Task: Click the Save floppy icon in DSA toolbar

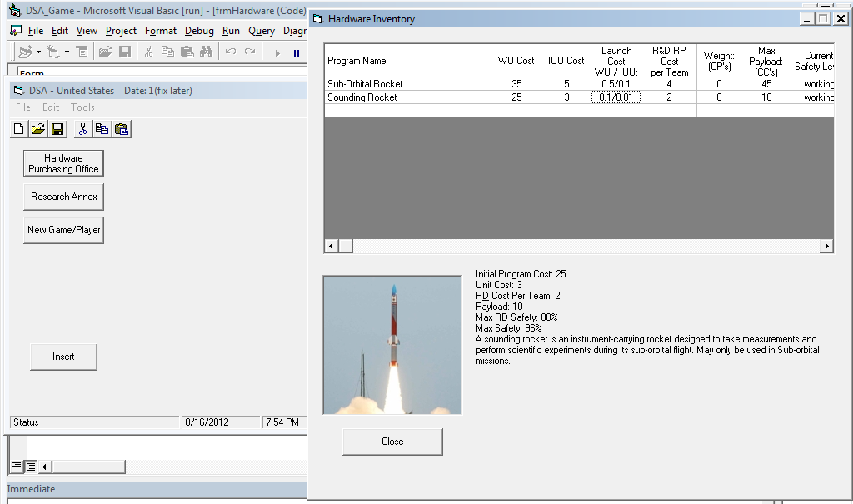Action: coord(57,129)
